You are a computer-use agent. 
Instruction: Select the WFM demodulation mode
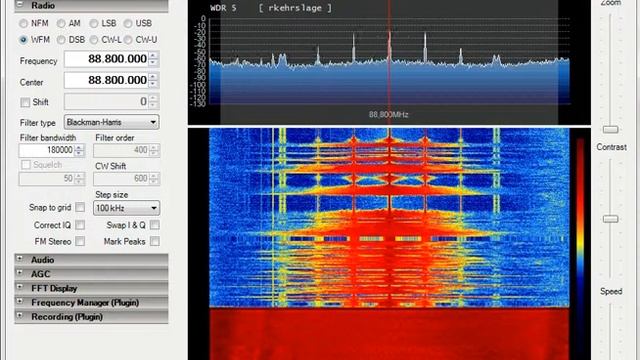pos(23,40)
